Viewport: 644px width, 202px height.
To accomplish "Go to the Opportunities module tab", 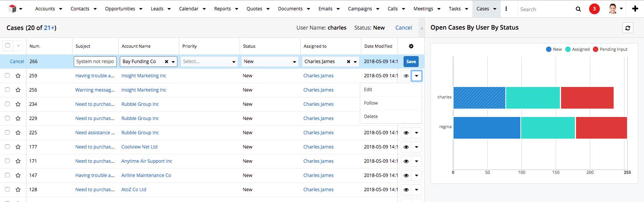I will click(x=120, y=9).
